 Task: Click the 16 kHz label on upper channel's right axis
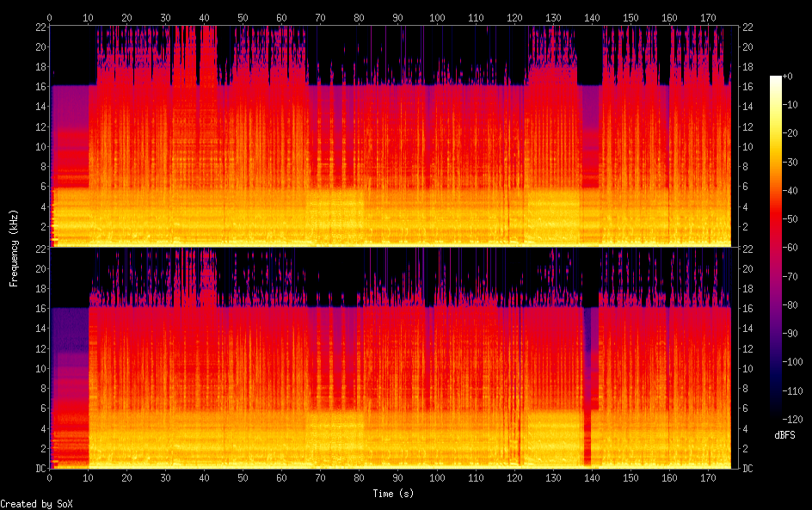747,87
